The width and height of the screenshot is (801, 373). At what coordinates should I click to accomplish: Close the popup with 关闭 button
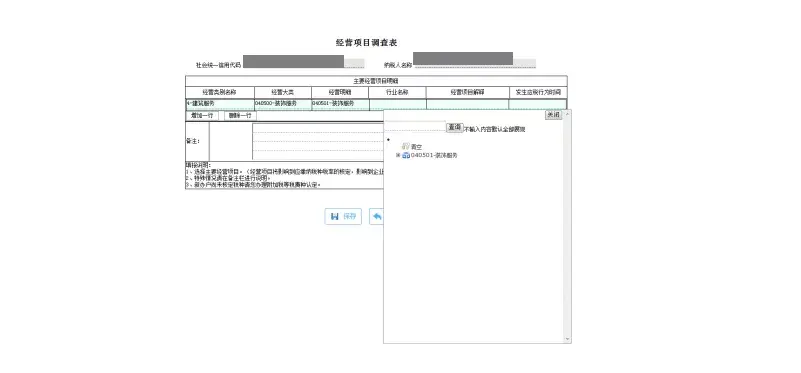click(x=553, y=115)
